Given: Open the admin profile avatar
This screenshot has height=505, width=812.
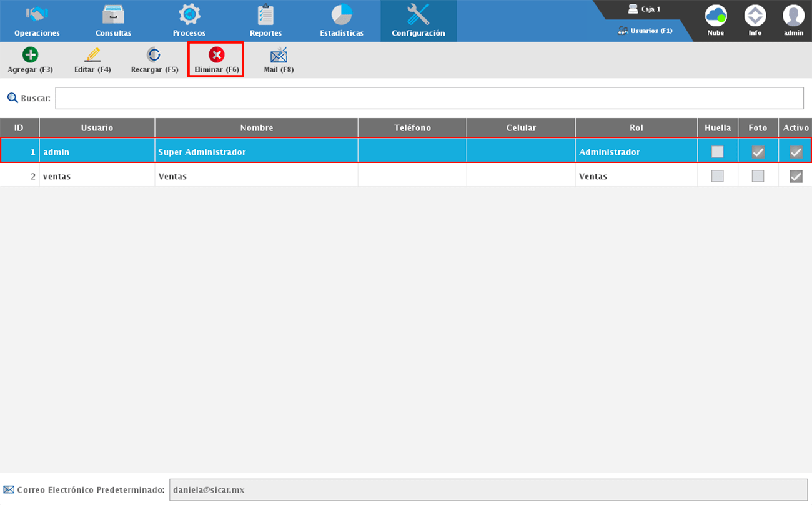Looking at the screenshot, I should (x=793, y=16).
